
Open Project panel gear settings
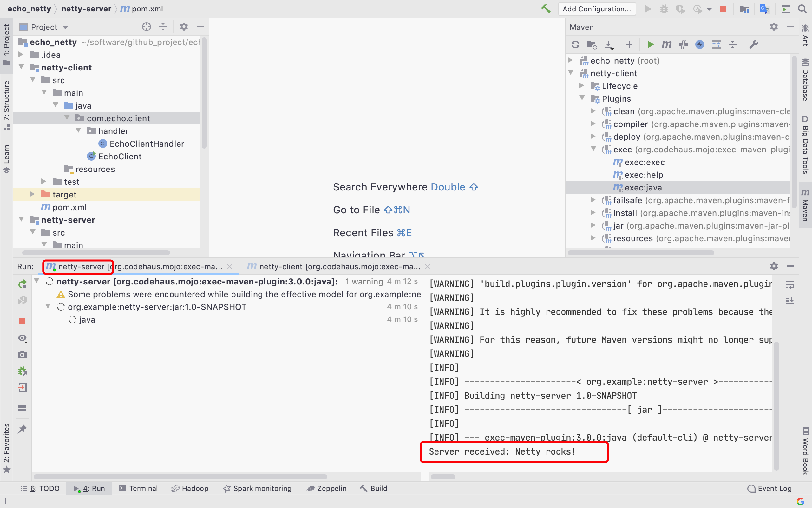coord(184,27)
